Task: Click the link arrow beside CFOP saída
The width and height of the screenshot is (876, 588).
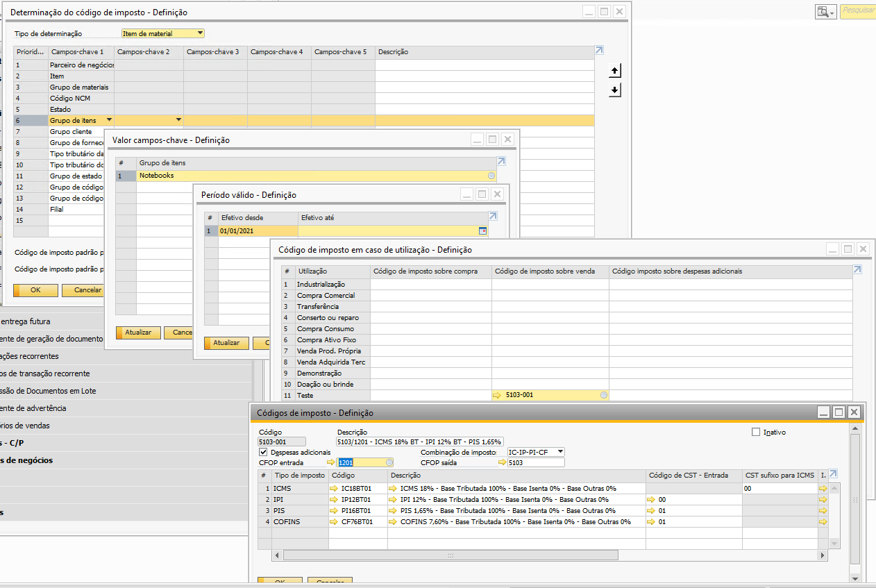Action: 502,462
